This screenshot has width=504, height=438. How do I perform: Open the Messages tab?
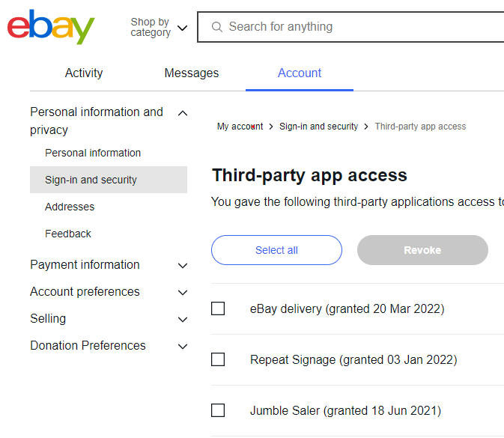tap(192, 73)
